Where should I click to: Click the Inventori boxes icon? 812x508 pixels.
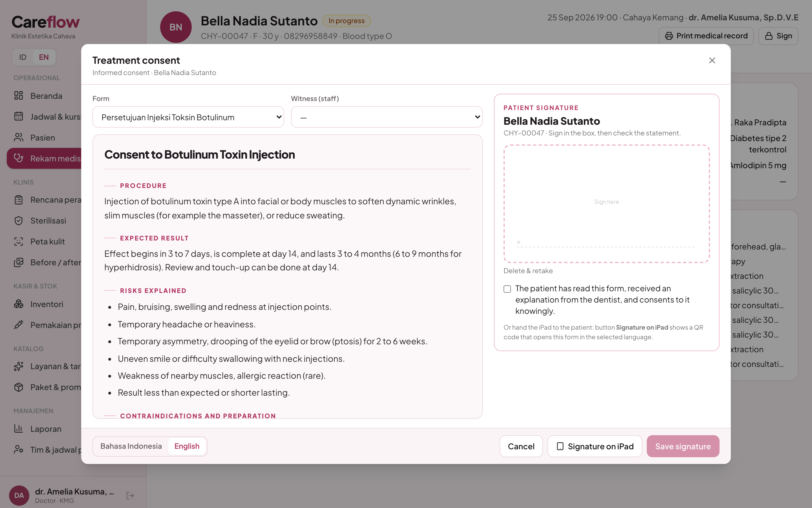click(18, 304)
